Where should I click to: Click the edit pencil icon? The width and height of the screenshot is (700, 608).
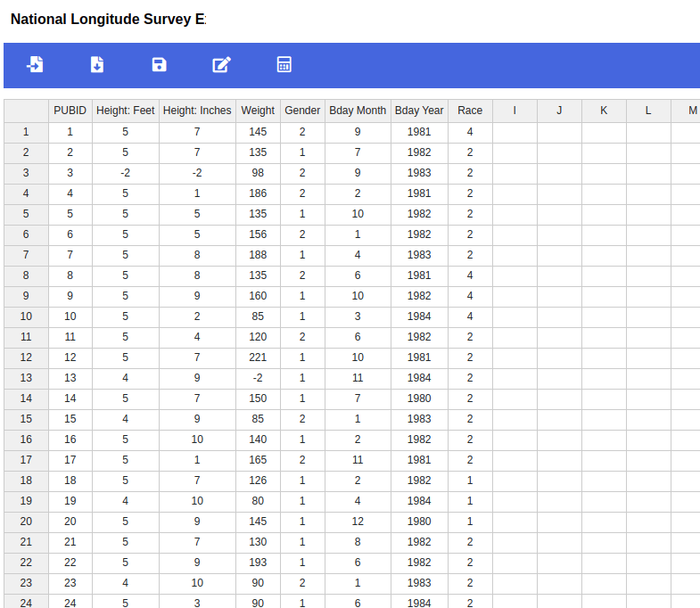tap(221, 64)
